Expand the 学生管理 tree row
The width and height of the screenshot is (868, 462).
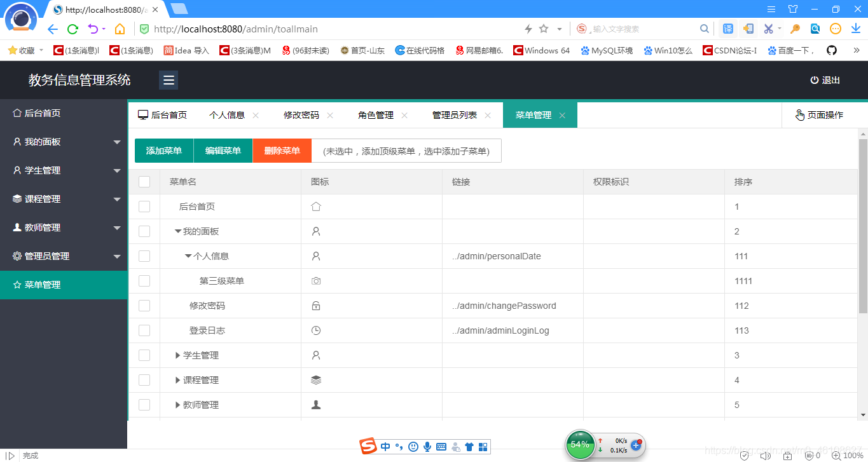coord(178,356)
